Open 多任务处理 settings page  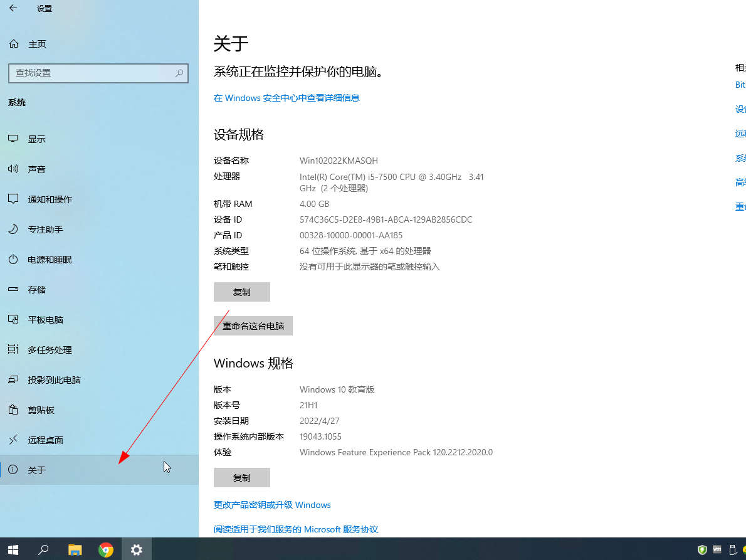click(x=99, y=350)
